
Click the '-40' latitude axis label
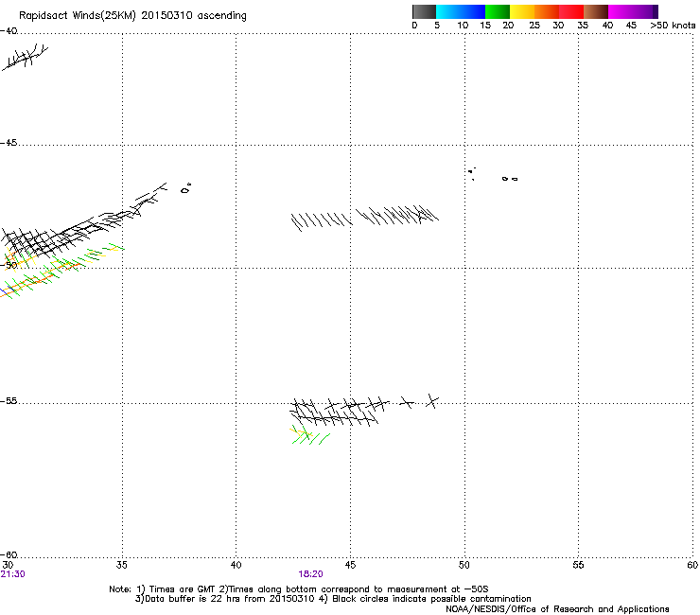(x=9, y=31)
